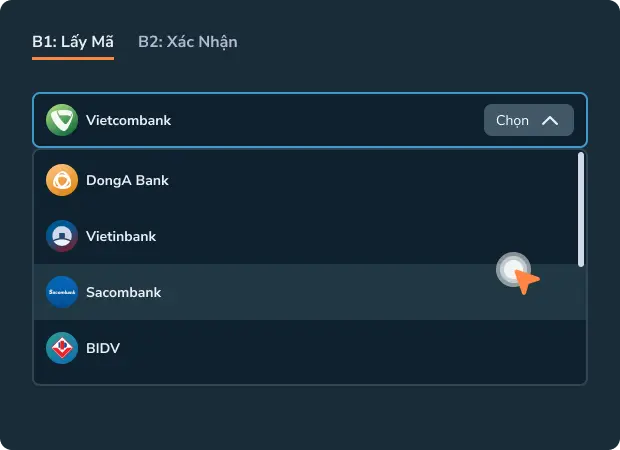Select the Vietinbank name label
This screenshot has height=450, width=620.
point(121,236)
